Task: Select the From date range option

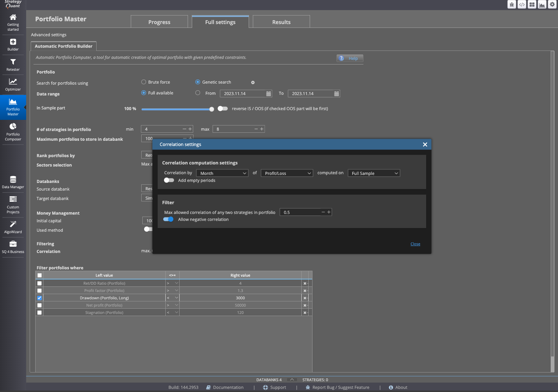Action: tap(198, 93)
